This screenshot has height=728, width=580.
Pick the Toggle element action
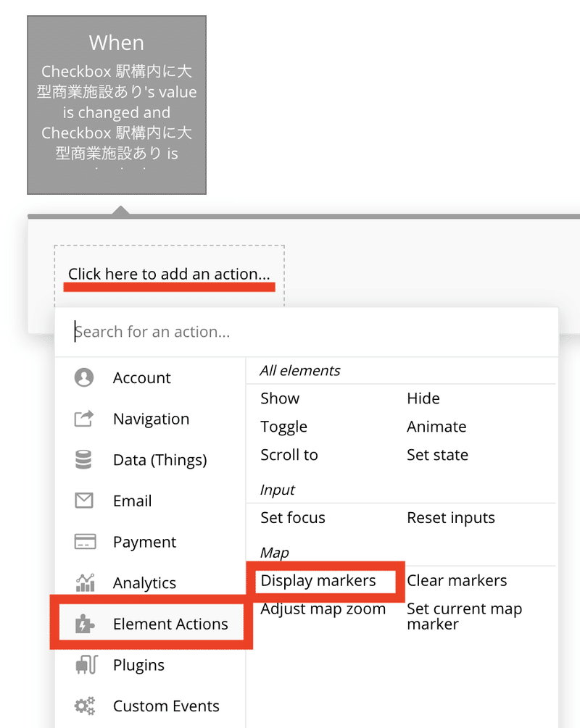click(283, 427)
